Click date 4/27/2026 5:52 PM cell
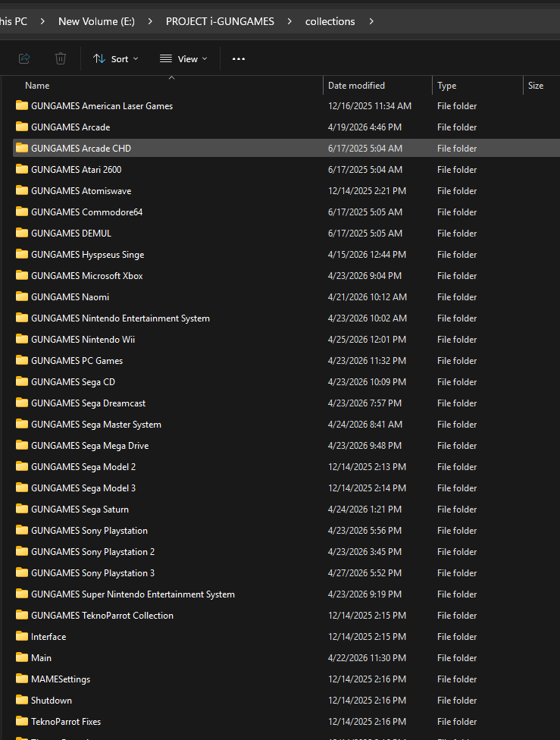The width and height of the screenshot is (560, 740). point(364,573)
